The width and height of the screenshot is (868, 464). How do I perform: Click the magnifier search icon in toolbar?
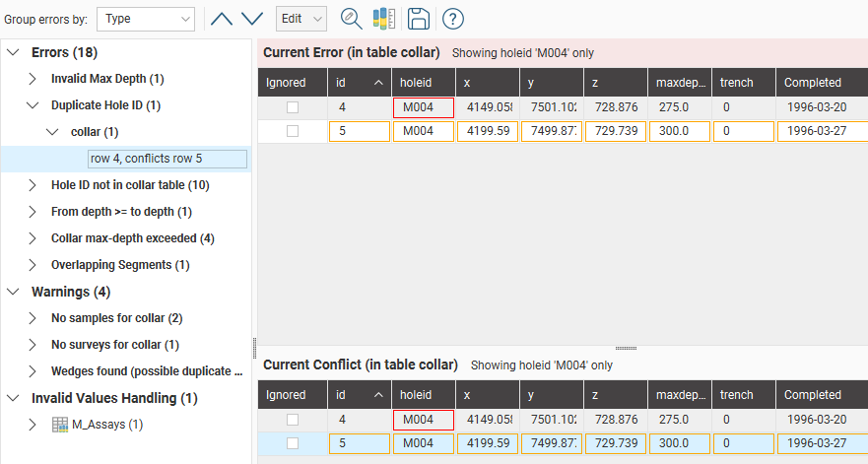(x=351, y=19)
